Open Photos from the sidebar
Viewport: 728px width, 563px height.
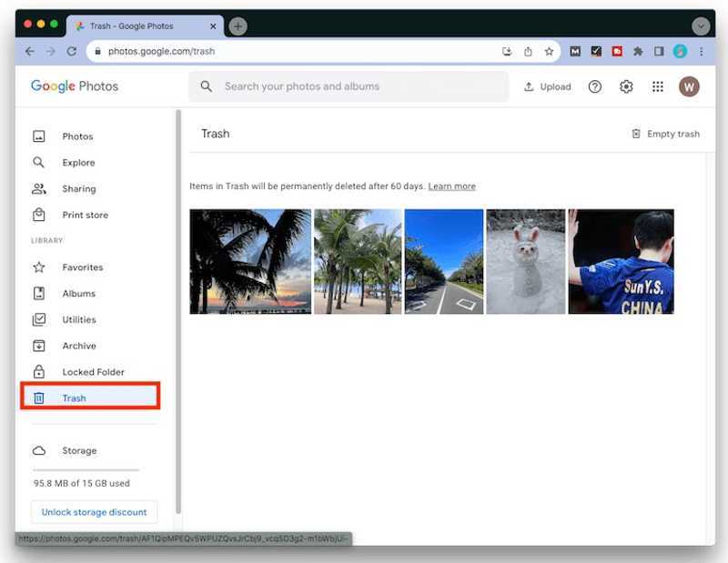tap(77, 136)
